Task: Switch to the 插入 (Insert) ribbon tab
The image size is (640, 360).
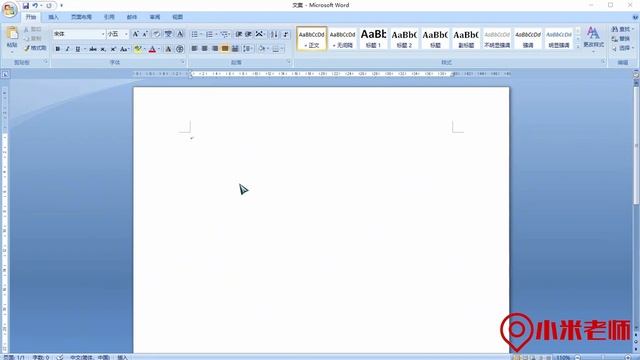Action: pyautogui.click(x=53, y=17)
